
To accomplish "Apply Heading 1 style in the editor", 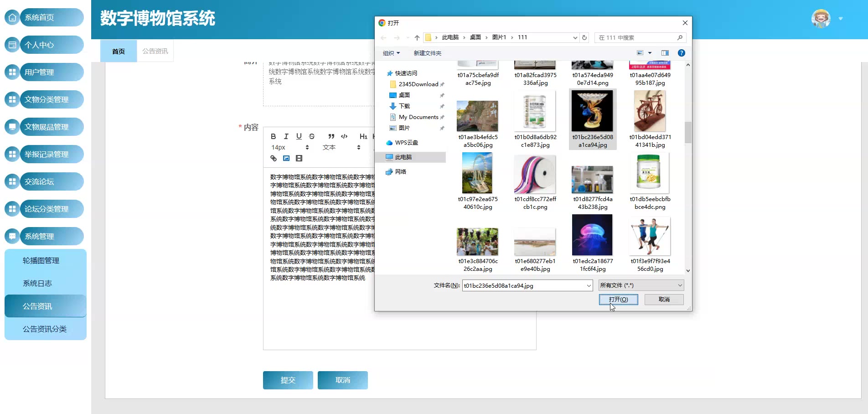I will click(363, 136).
